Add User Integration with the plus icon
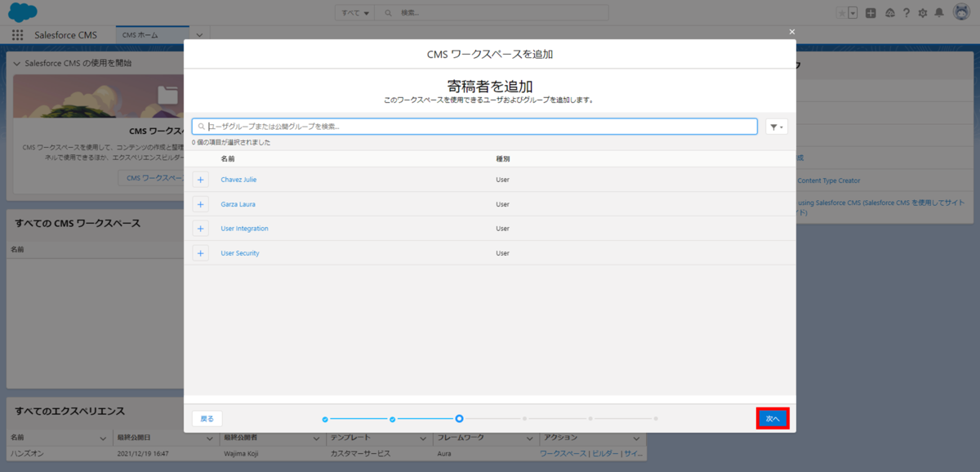The height and width of the screenshot is (472, 980). (200, 229)
